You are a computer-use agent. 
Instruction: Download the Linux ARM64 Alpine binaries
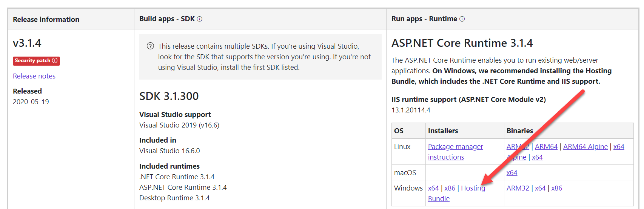click(585, 147)
